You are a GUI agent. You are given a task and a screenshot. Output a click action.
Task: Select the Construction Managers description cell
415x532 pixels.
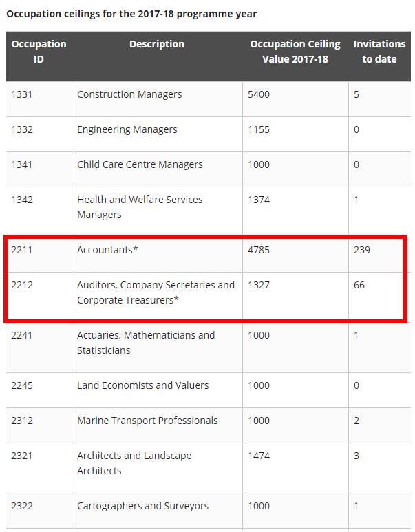point(129,94)
